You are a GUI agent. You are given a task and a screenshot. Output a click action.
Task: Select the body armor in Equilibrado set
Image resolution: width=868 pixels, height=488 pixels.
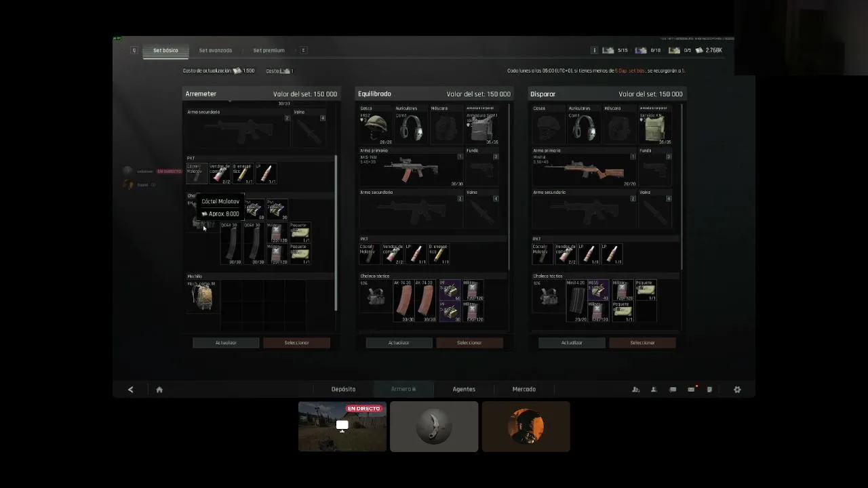pyautogui.click(x=482, y=127)
